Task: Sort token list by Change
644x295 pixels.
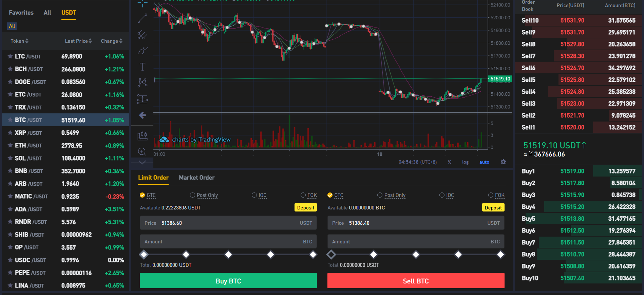Action: click(x=112, y=41)
